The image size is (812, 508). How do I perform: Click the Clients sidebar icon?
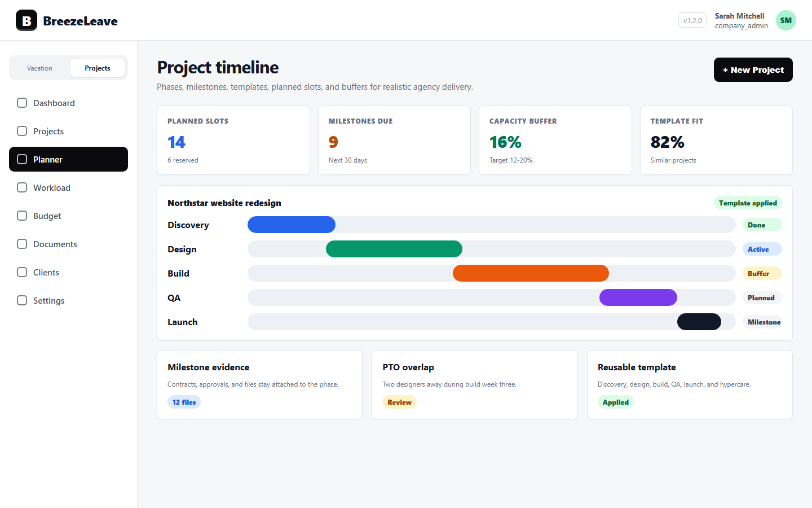[22, 272]
